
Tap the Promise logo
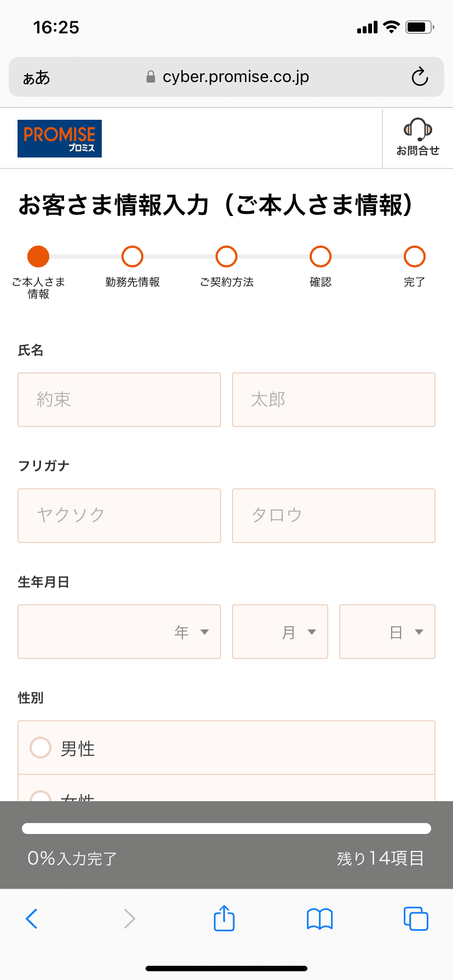point(60,138)
